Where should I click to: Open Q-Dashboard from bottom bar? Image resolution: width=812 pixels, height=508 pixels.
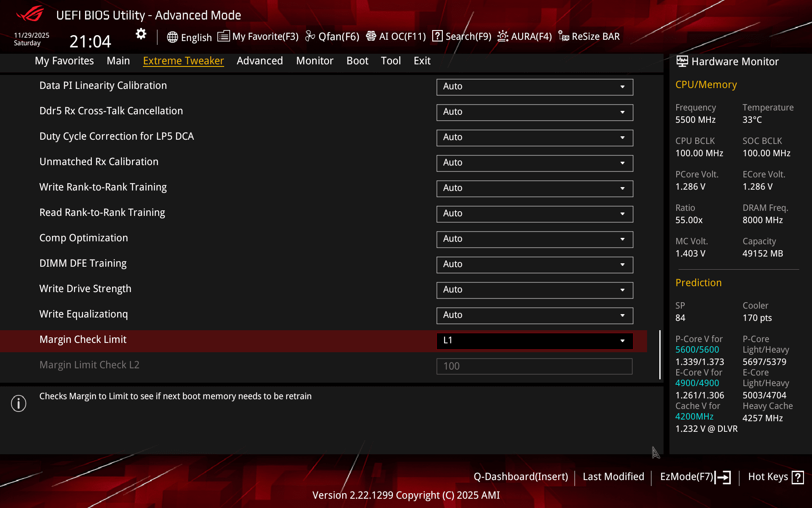tap(521, 477)
